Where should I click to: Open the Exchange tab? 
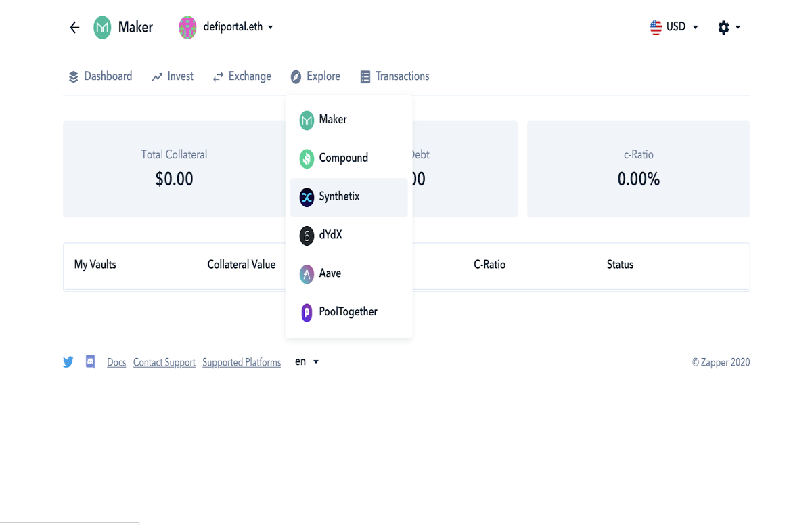pyautogui.click(x=242, y=76)
